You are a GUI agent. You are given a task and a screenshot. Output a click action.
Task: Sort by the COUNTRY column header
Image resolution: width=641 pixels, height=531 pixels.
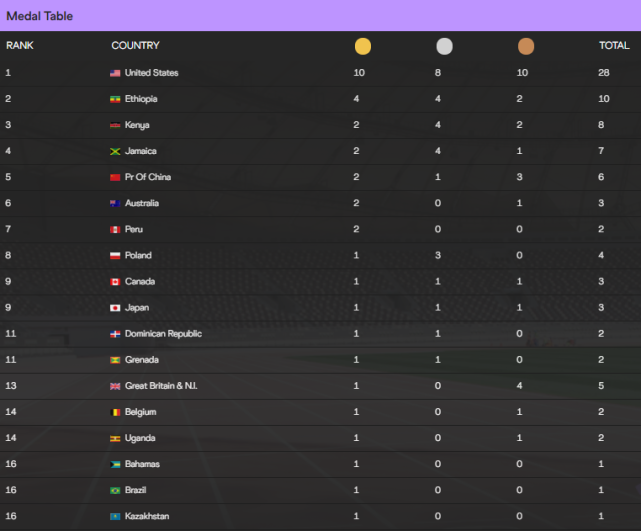(x=135, y=46)
